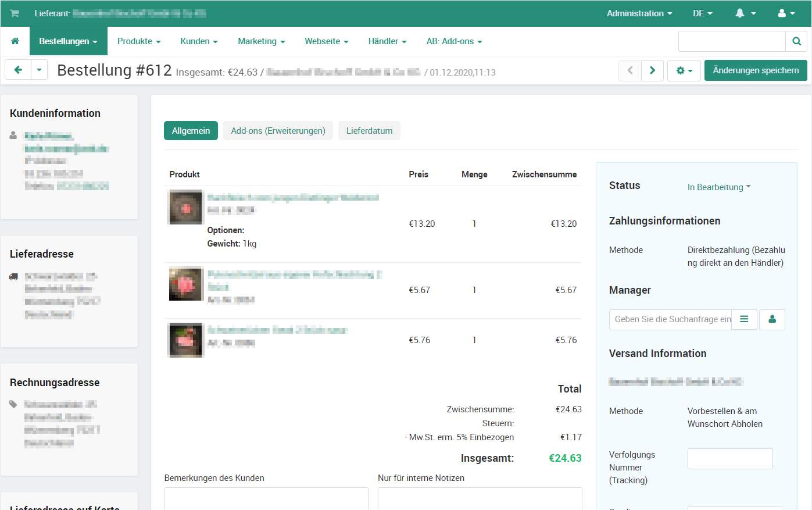Switch to Add-ons (Erweiterungen) tab
This screenshot has width=812, height=510.
278,131
